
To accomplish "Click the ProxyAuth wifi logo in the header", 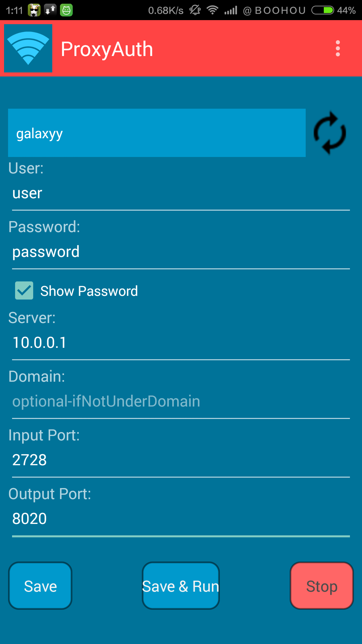I will [28, 48].
